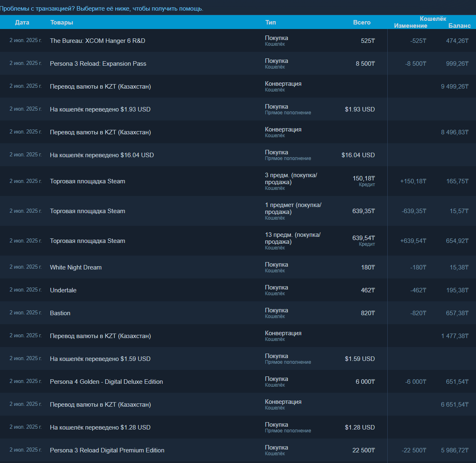Click the +150,18₸ wallet change value
Image resolution: width=476 pixels, height=463 pixels.
tap(413, 181)
